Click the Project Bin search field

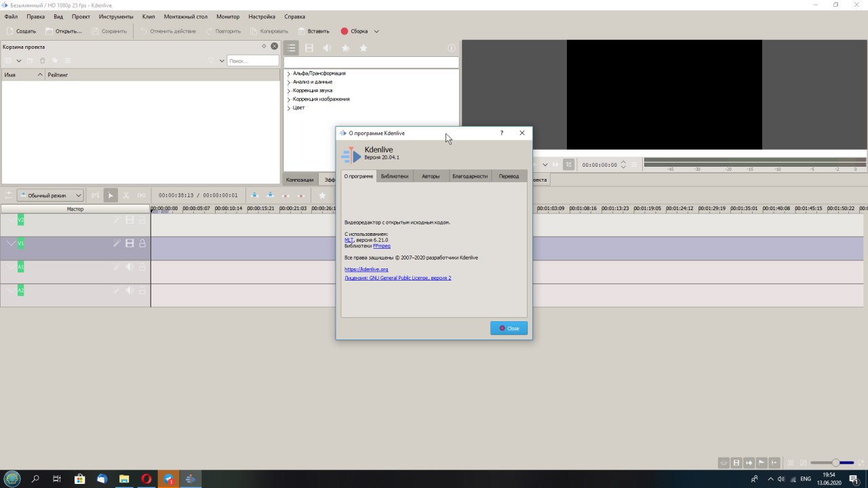(252, 60)
